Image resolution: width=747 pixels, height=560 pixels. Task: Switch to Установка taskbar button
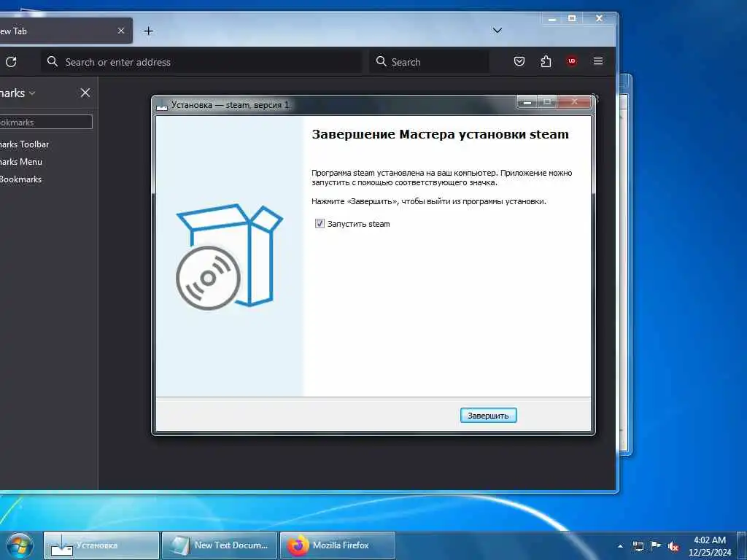[x=101, y=545]
